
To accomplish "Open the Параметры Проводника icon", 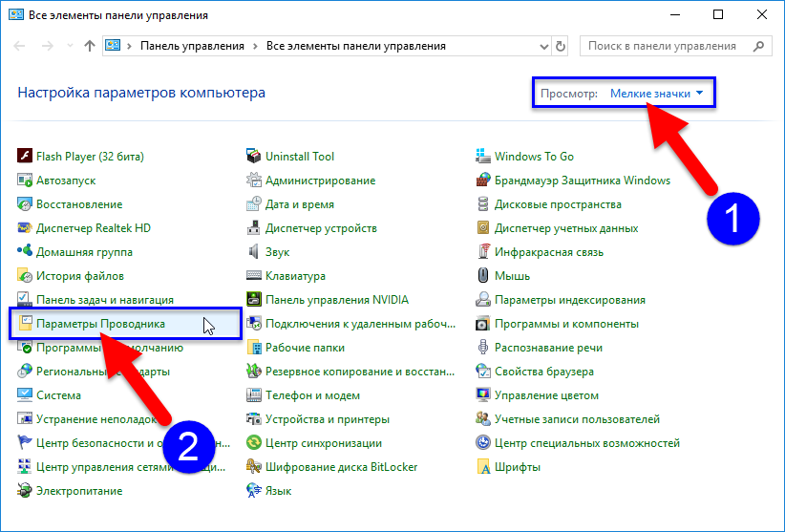I will (x=25, y=324).
